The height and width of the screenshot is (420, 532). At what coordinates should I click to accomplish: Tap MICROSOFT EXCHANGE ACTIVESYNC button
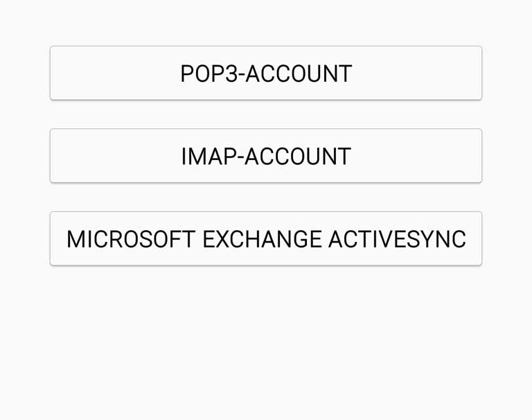point(266,238)
